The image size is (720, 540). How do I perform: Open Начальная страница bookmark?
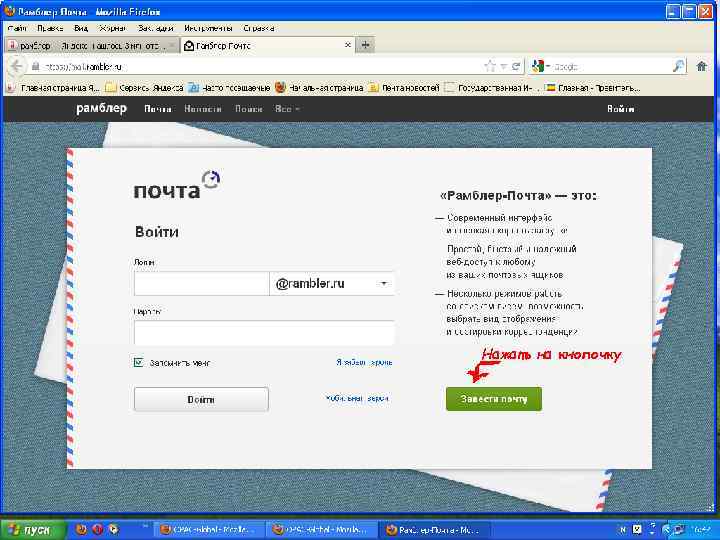319,87
